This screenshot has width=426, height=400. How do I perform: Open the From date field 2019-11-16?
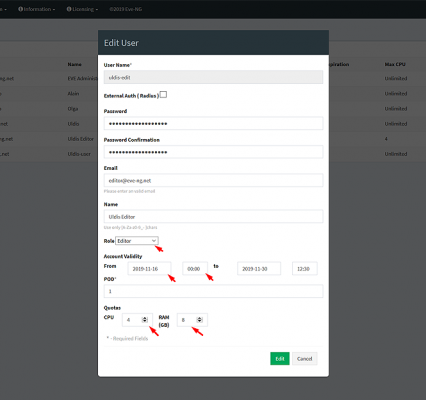pyautogui.click(x=149, y=269)
